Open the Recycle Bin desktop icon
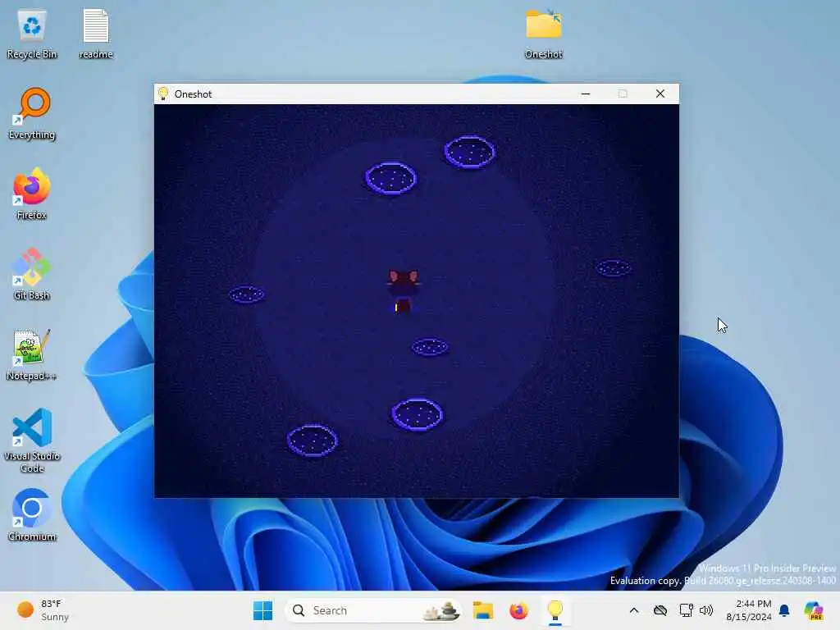This screenshot has height=630, width=840. pyautogui.click(x=32, y=34)
